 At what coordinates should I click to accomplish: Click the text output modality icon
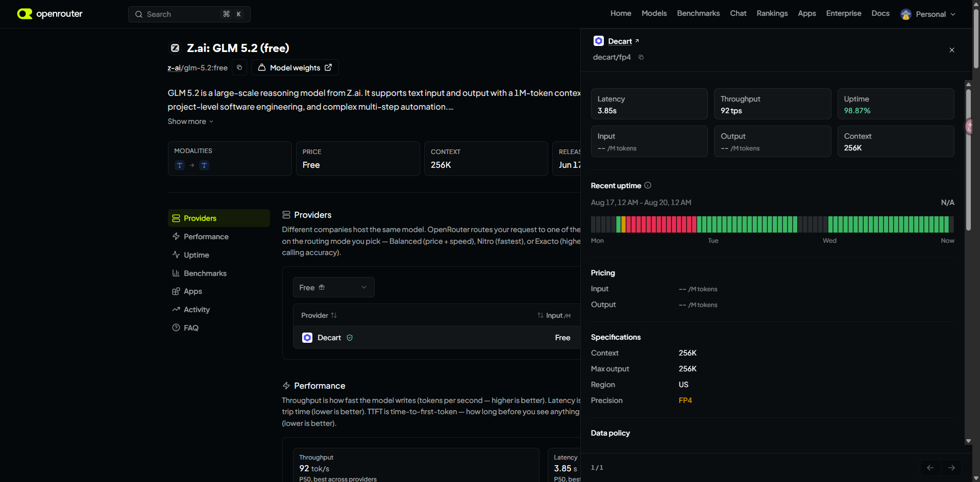204,165
